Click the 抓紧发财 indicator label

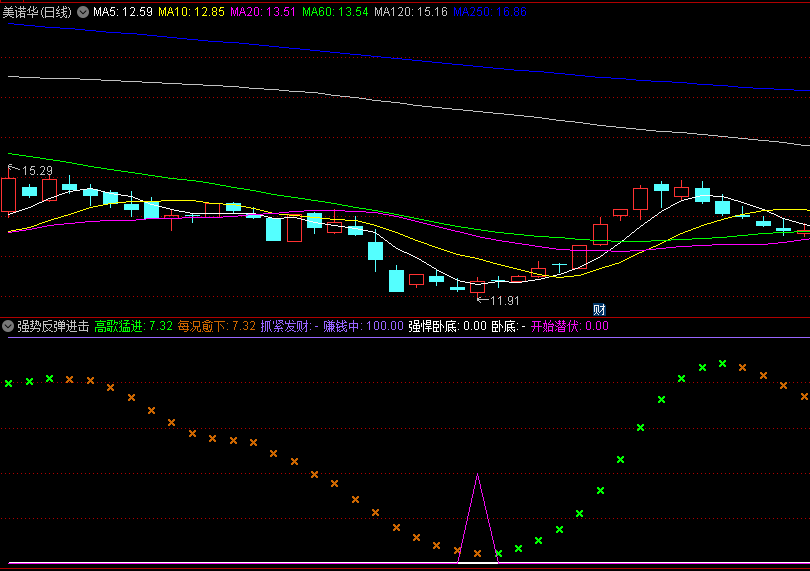point(289,326)
